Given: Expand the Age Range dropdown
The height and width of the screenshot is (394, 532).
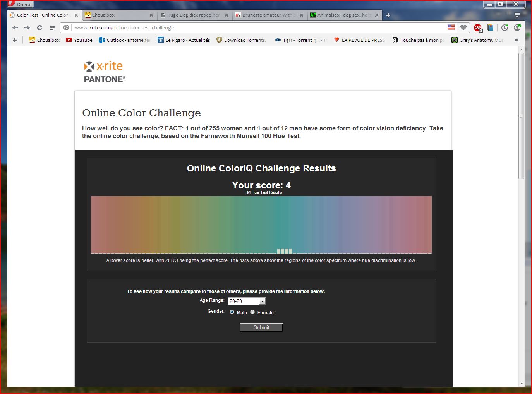Looking at the screenshot, I should pos(262,301).
